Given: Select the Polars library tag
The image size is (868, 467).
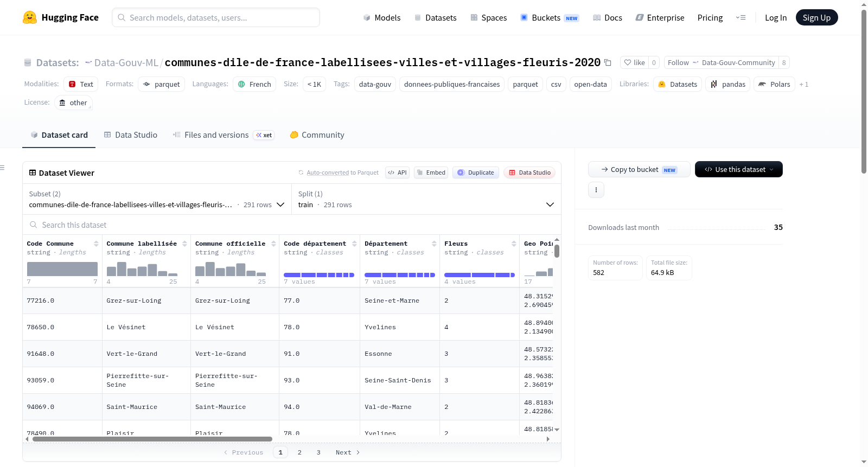Looking at the screenshot, I should tap(774, 84).
